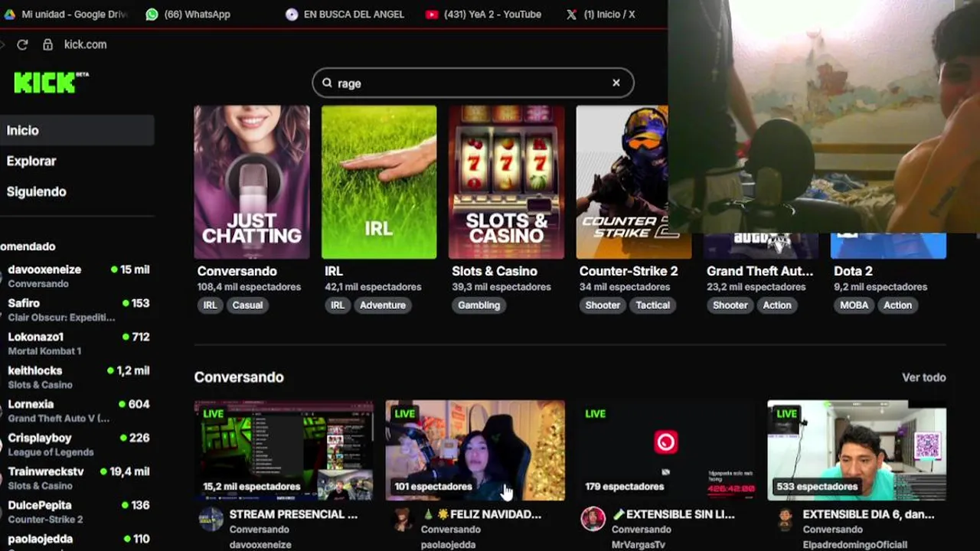Open the IRL category thumbnail
This screenshot has height=551, width=980.
[x=379, y=182]
